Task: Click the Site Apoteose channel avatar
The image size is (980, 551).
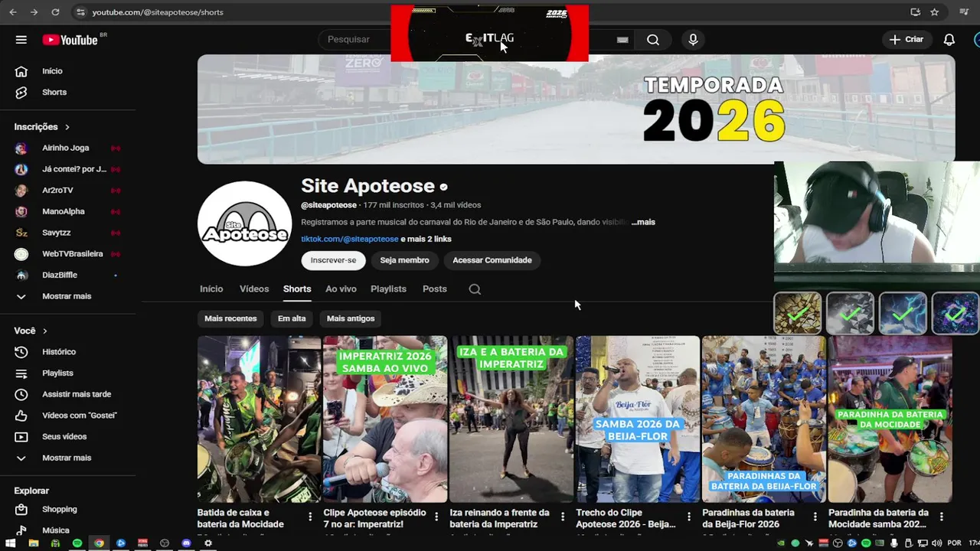Action: pyautogui.click(x=245, y=223)
